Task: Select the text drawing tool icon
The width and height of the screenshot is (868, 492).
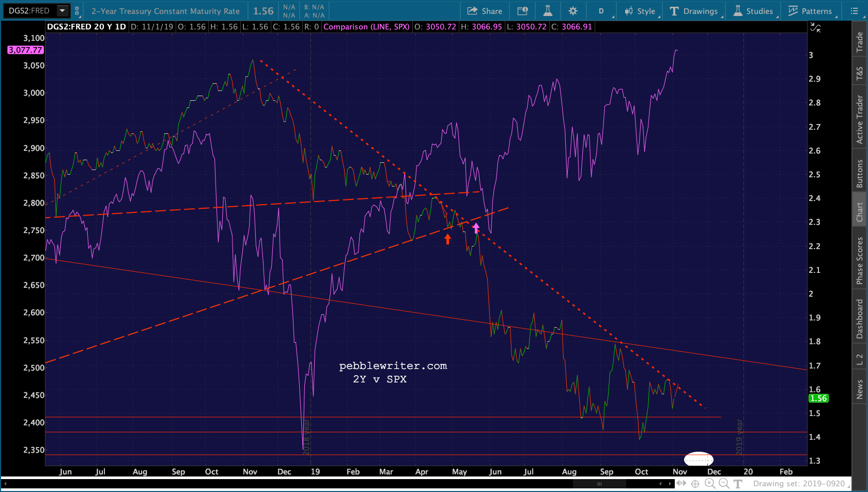Action: [738, 484]
